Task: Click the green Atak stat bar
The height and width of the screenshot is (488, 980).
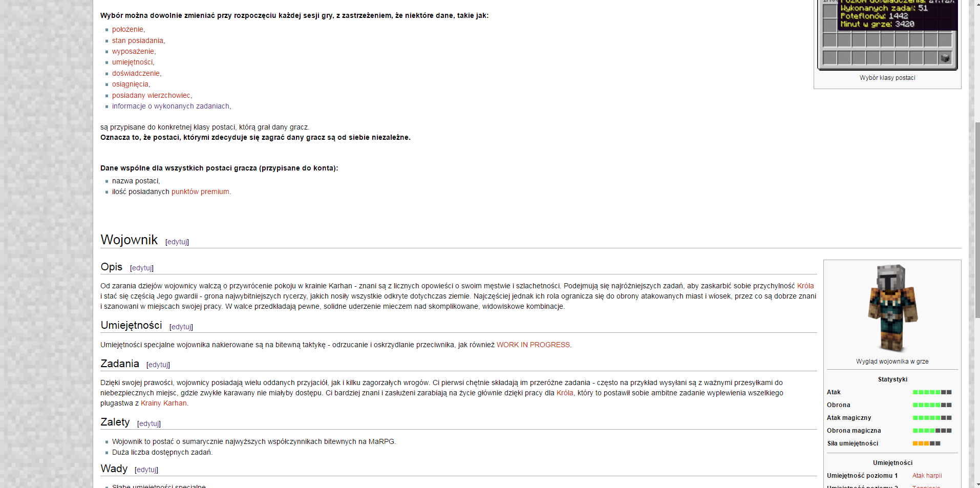Action: click(932, 392)
